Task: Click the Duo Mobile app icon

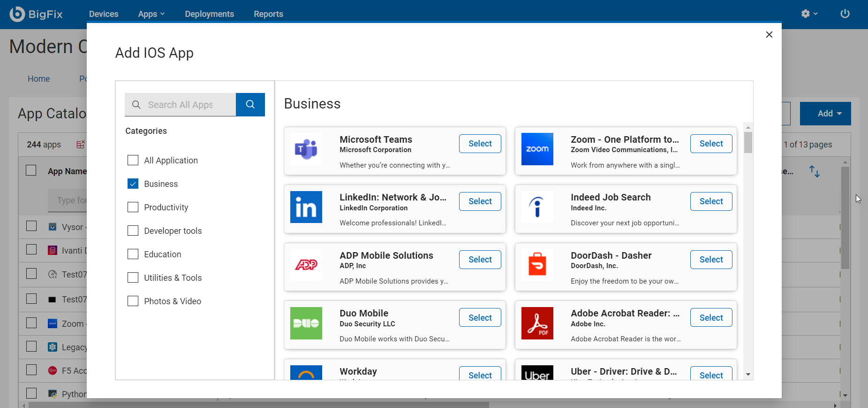Action: point(306,323)
